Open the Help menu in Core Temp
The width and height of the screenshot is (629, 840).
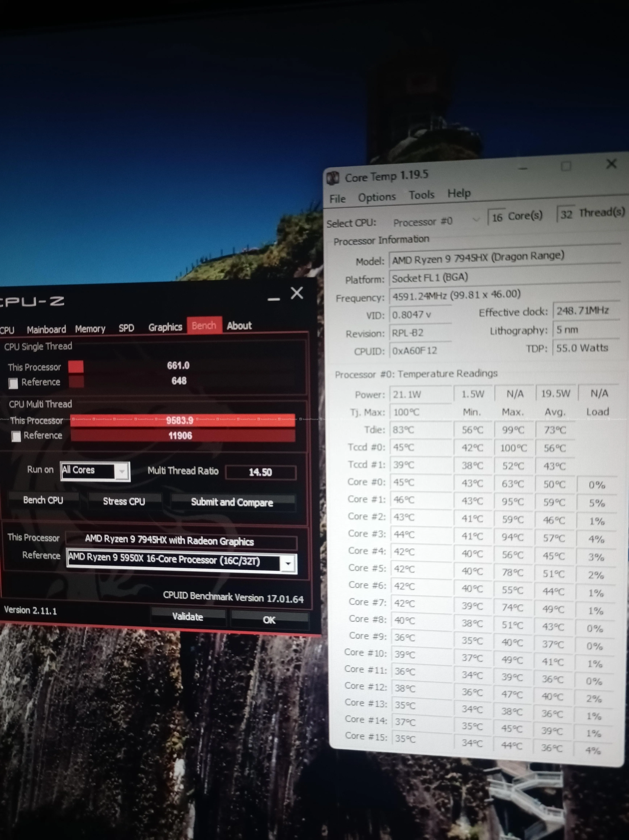coord(459,193)
